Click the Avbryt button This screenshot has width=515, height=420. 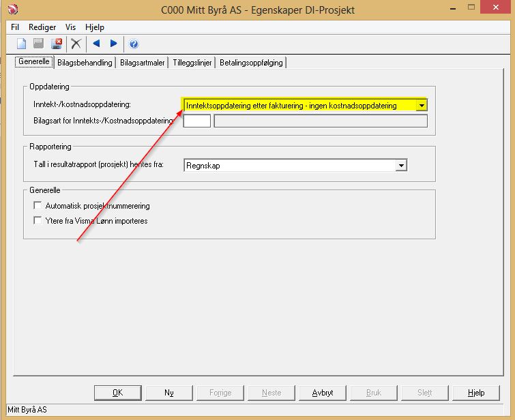click(x=323, y=393)
